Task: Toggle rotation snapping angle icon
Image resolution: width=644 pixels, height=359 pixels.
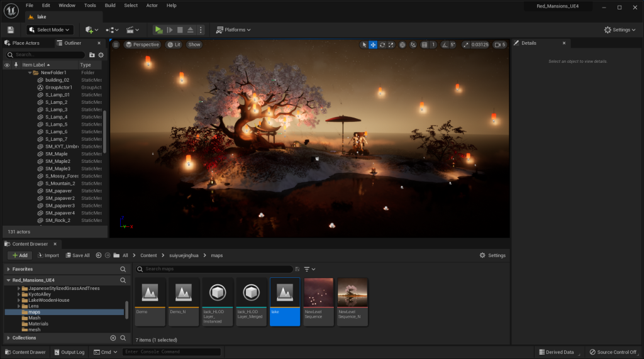Action: coord(445,45)
